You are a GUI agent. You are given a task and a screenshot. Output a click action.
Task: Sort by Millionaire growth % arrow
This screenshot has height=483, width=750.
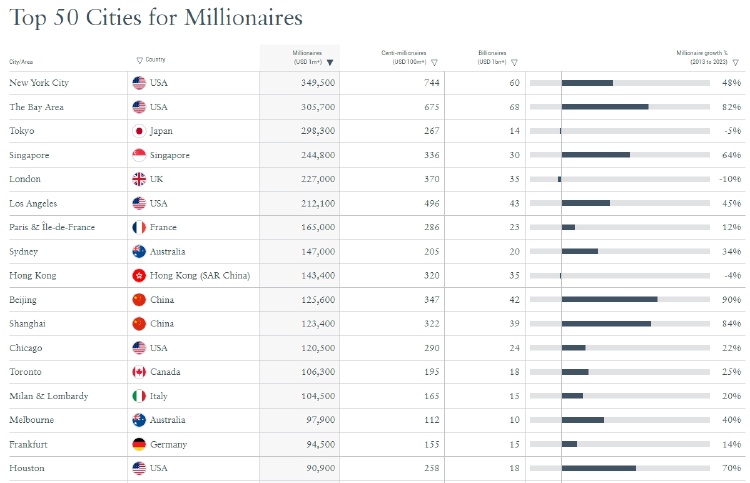pyautogui.click(x=736, y=63)
